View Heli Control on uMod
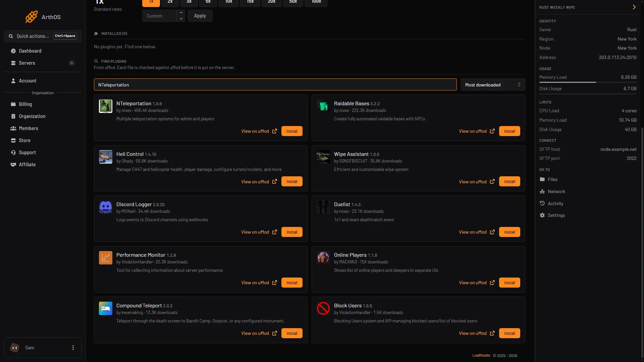This screenshot has width=644, height=362. point(259,181)
